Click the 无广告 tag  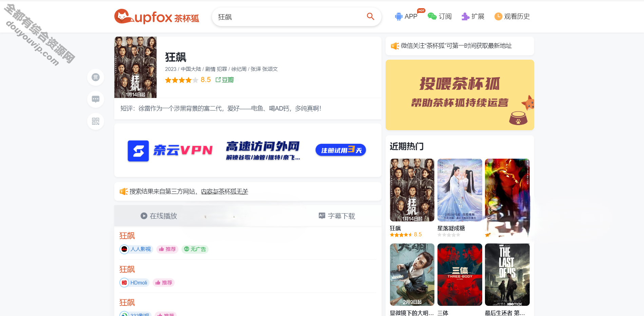[x=195, y=249]
